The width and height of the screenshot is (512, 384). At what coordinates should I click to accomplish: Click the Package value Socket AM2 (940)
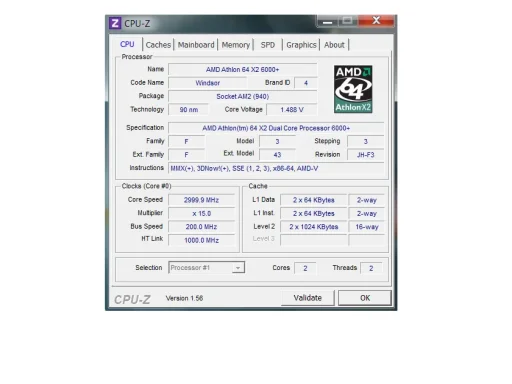pyautogui.click(x=242, y=96)
